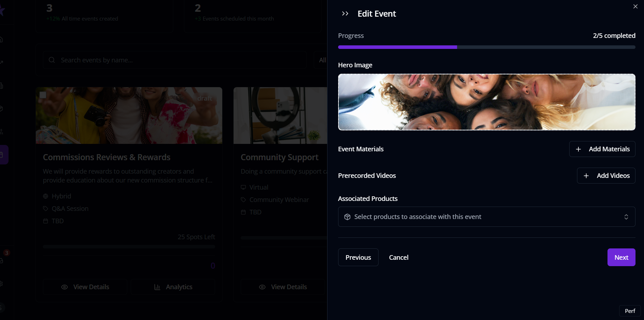
Task: Click the Event Materials label
Action: [x=361, y=149]
